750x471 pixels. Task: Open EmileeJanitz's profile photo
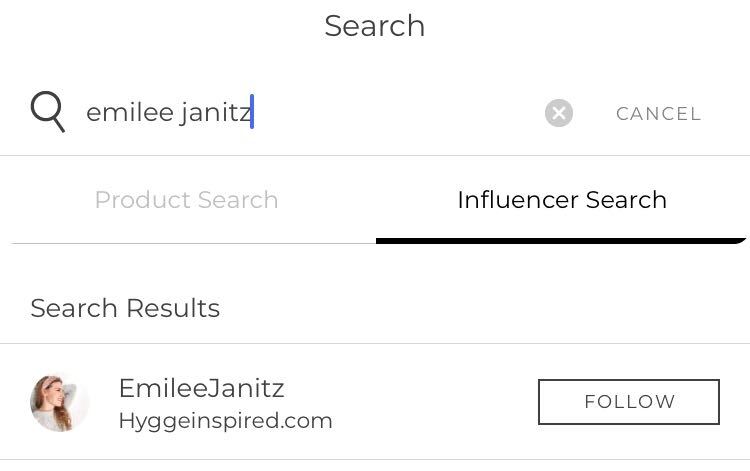[60, 403]
